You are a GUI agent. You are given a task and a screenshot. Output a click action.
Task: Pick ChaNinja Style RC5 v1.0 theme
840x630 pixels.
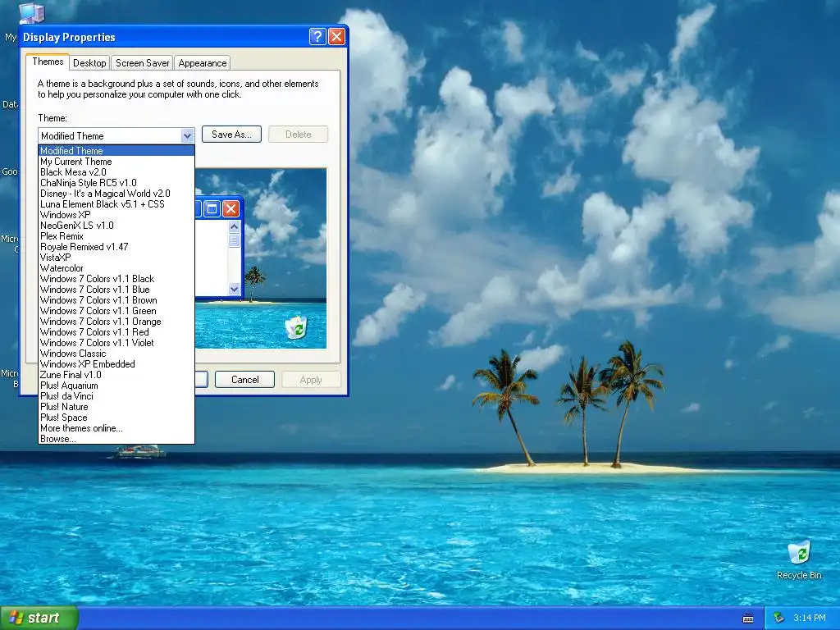[x=116, y=183]
